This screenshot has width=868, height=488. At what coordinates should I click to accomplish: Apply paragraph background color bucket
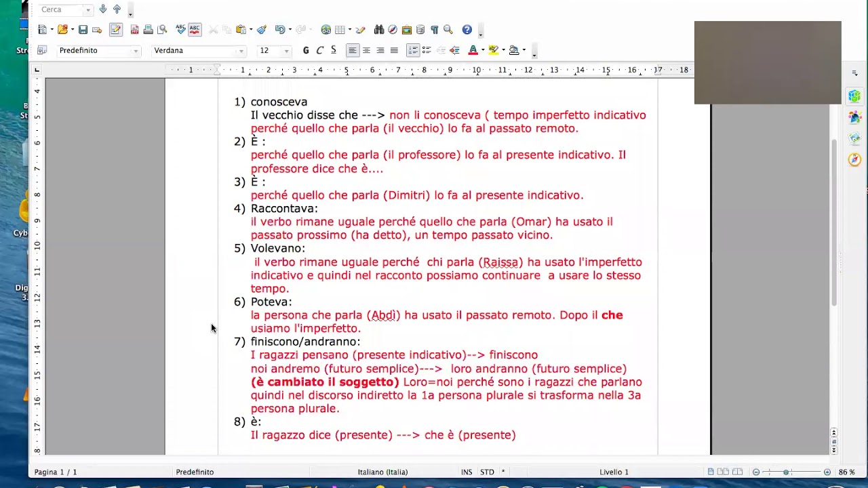click(514, 50)
